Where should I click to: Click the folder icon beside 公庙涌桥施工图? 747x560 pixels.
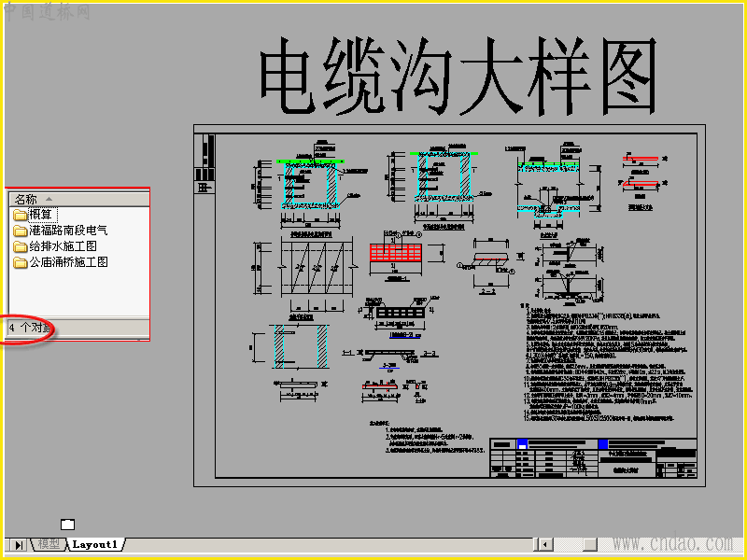(x=20, y=262)
